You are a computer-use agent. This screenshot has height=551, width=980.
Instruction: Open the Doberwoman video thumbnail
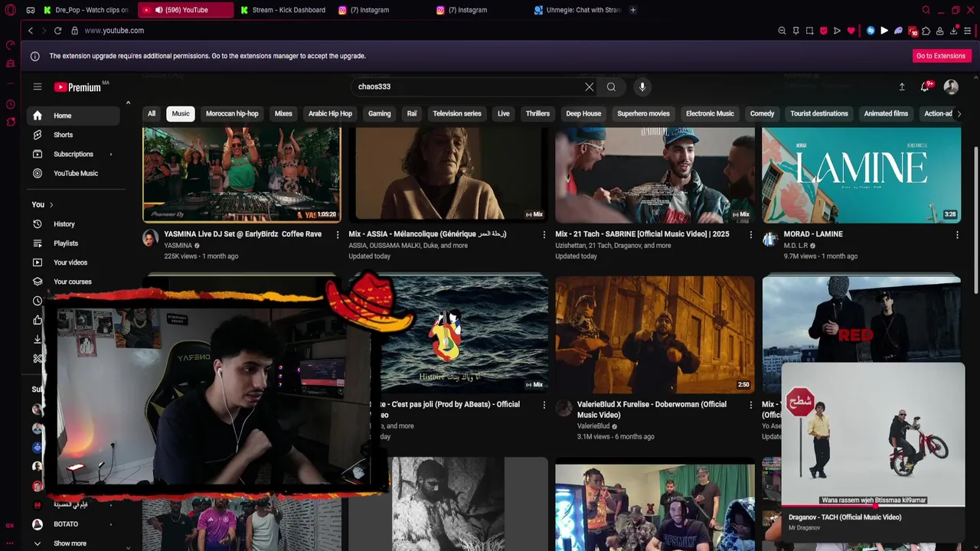coord(655,335)
